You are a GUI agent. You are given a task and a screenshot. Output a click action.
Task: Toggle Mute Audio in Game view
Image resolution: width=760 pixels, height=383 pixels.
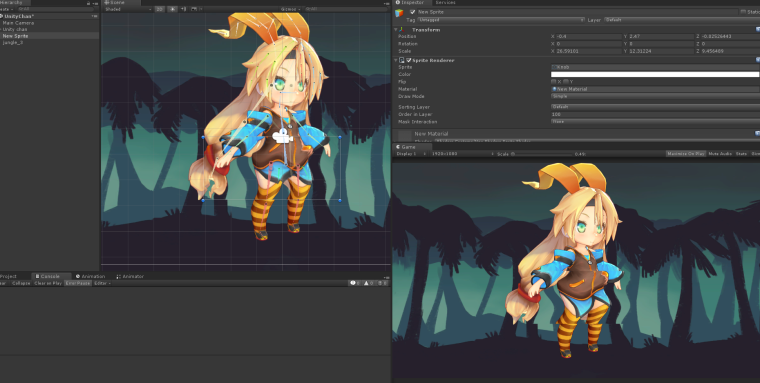tap(720, 154)
